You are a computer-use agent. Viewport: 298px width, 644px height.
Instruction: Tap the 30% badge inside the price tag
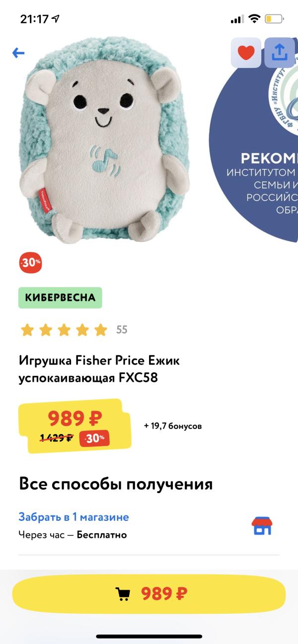coord(94,438)
